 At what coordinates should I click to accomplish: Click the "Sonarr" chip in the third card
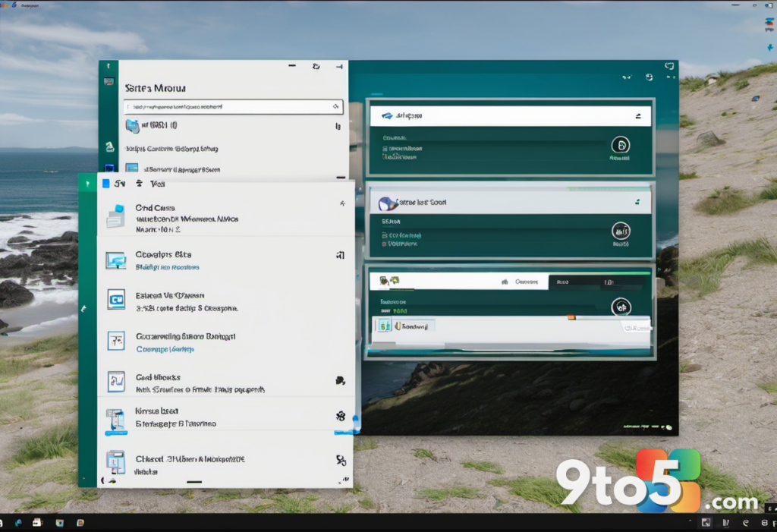point(414,326)
